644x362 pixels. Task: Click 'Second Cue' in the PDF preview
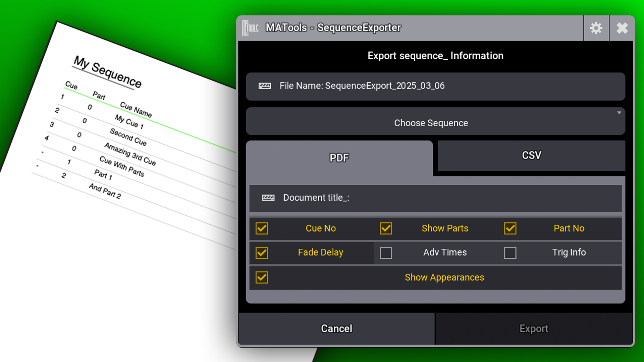coord(128,137)
